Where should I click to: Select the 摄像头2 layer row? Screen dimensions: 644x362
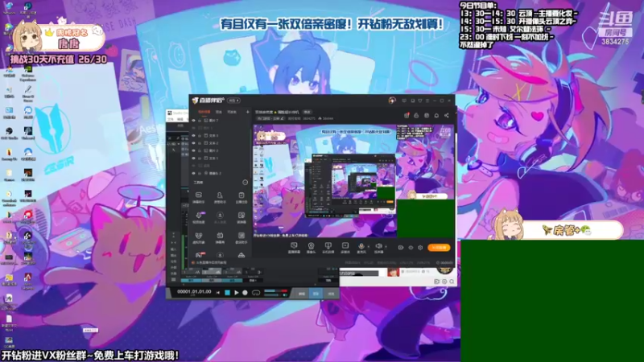click(x=220, y=173)
